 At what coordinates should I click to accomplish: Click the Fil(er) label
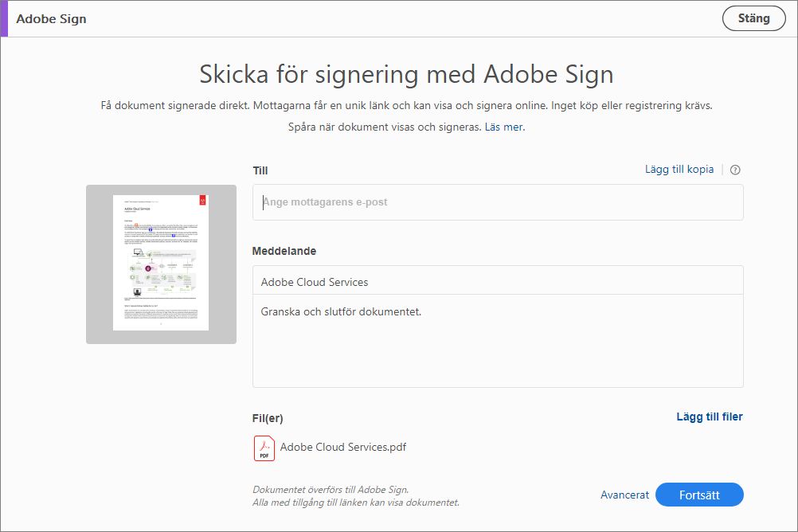pos(268,418)
